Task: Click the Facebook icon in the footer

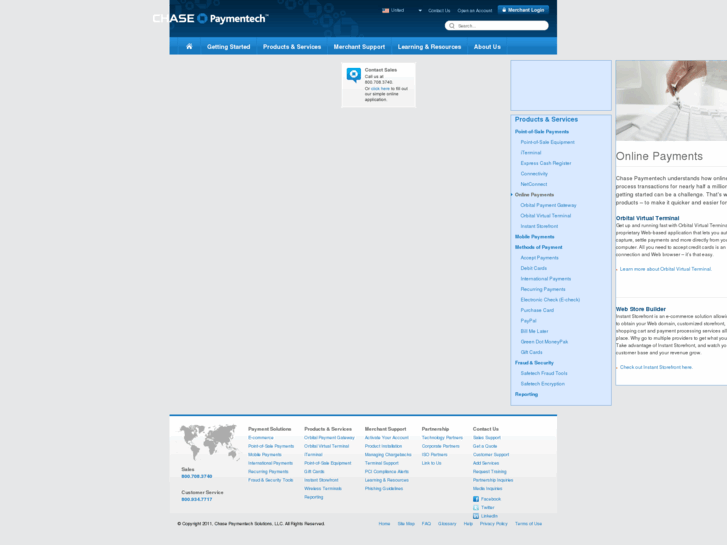Action: (476, 499)
